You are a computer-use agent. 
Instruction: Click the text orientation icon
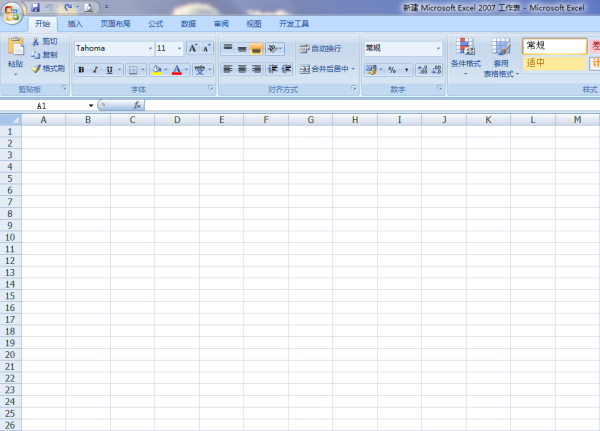(x=272, y=48)
